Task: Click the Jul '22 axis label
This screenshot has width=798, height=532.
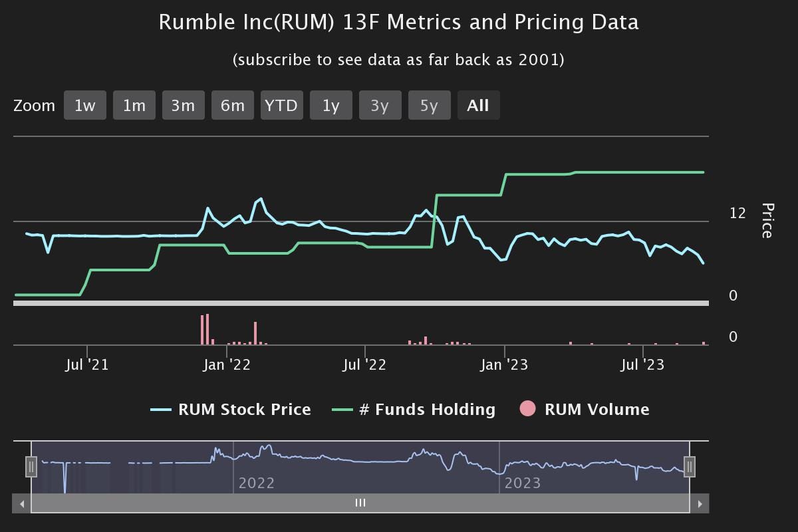Action: [364, 364]
